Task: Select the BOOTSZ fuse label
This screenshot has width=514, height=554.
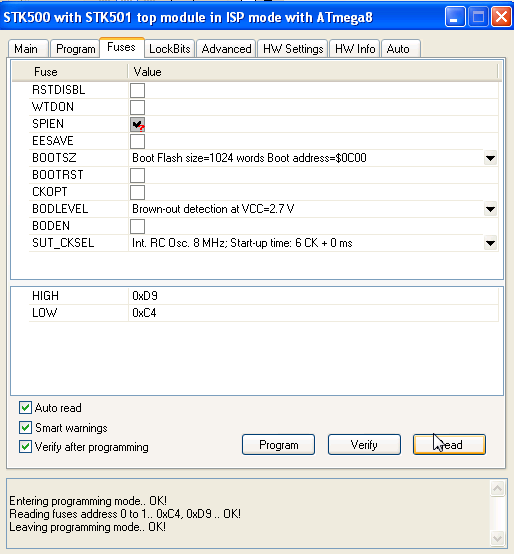Action: [54, 158]
